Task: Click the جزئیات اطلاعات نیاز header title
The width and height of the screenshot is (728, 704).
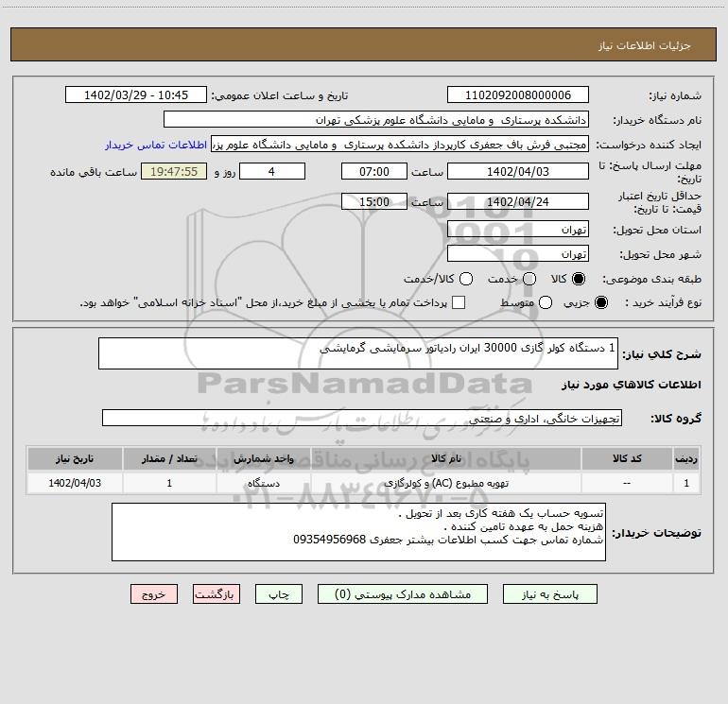Action: (645, 45)
